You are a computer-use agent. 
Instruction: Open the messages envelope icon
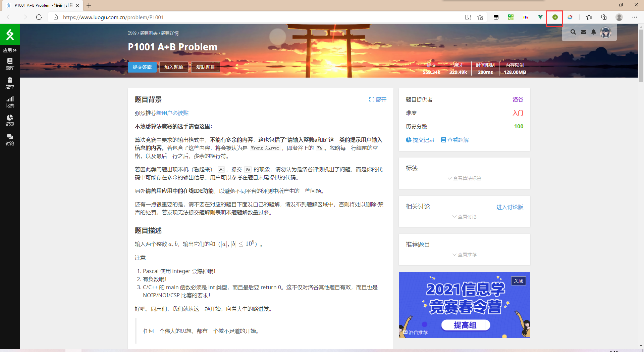[584, 32]
